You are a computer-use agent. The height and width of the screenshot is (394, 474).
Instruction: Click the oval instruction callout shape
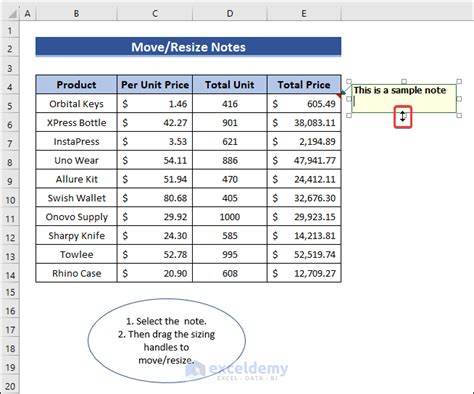[167, 340]
